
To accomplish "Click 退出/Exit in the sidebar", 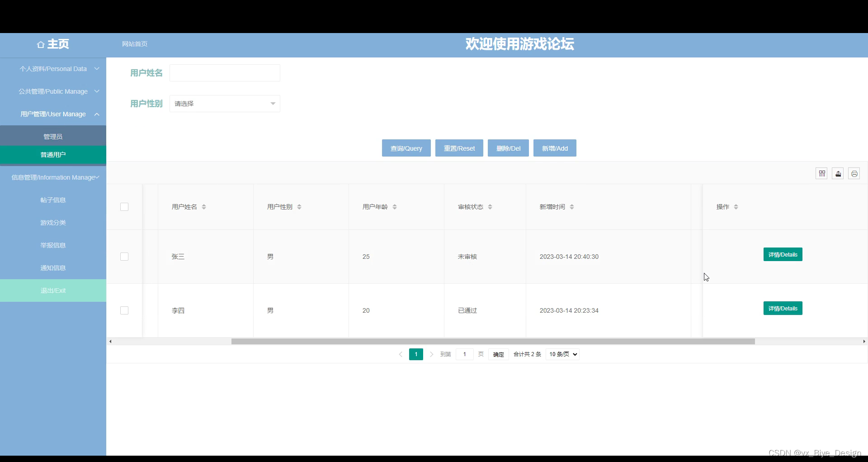I will (x=53, y=291).
